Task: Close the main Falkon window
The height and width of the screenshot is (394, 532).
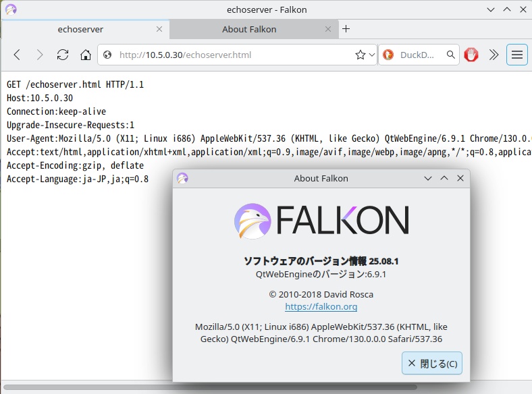Action: coord(523,9)
